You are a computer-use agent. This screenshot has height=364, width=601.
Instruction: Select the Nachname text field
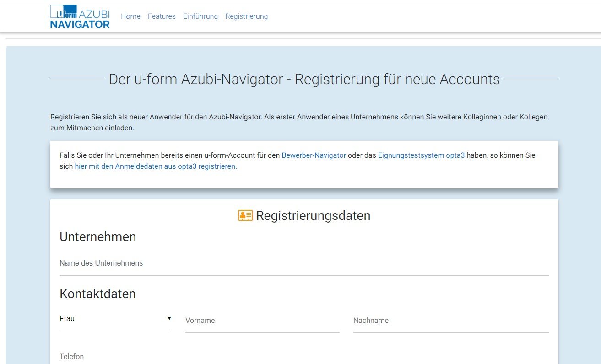(x=450, y=321)
